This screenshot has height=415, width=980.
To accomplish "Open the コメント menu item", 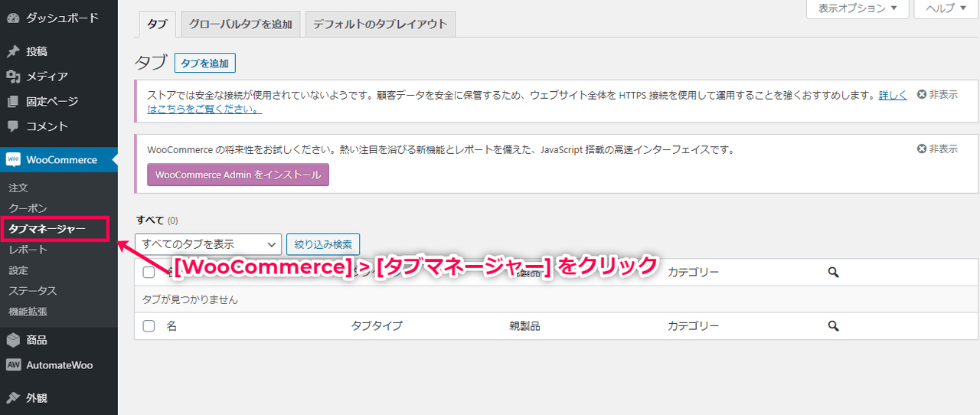I will coord(59,126).
